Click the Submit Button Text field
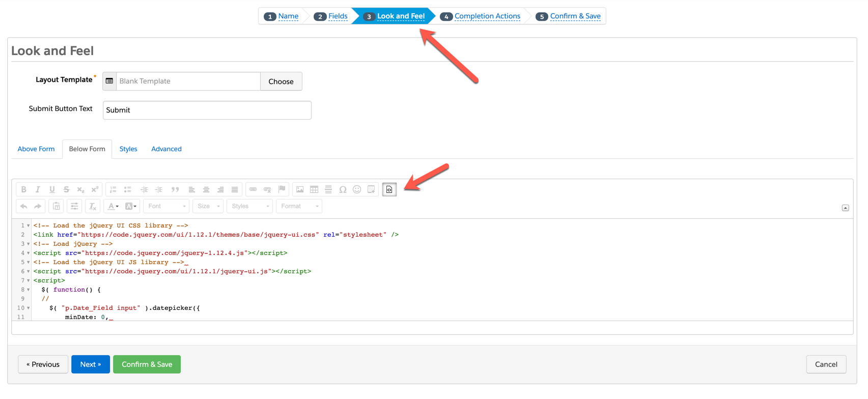Screen dimensions: 868x399 click(207, 110)
